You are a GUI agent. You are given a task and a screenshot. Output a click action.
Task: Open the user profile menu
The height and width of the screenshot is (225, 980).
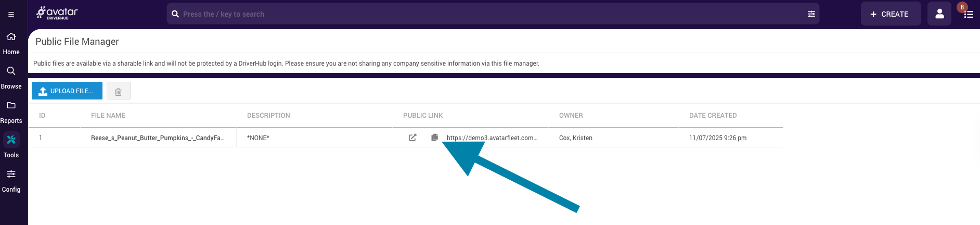(x=939, y=14)
